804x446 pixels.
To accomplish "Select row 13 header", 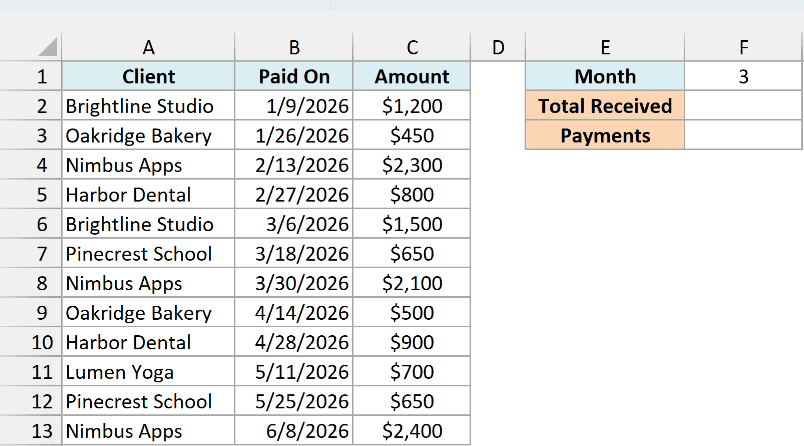I will [31, 431].
